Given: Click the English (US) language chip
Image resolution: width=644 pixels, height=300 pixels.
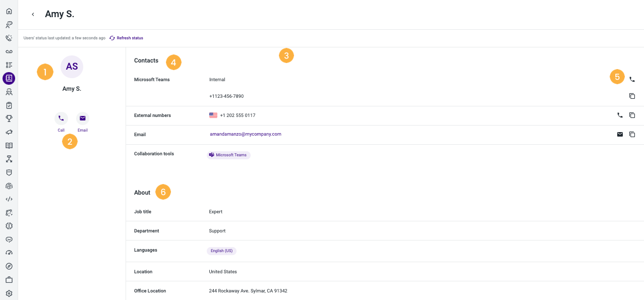Looking at the screenshot, I should tap(221, 251).
